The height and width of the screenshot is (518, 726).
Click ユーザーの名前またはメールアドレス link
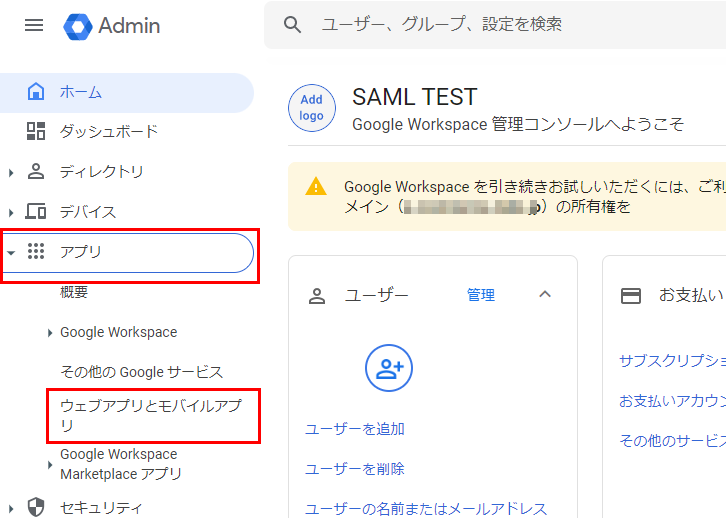[426, 509]
